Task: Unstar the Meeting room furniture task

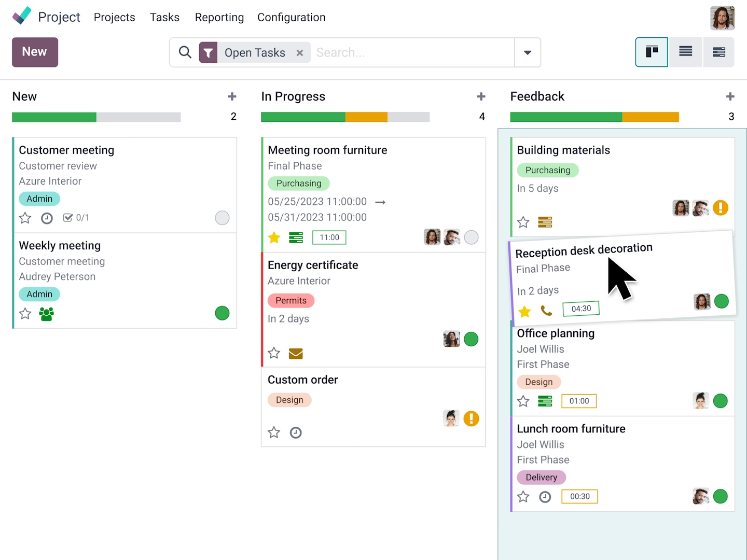Action: point(274,237)
